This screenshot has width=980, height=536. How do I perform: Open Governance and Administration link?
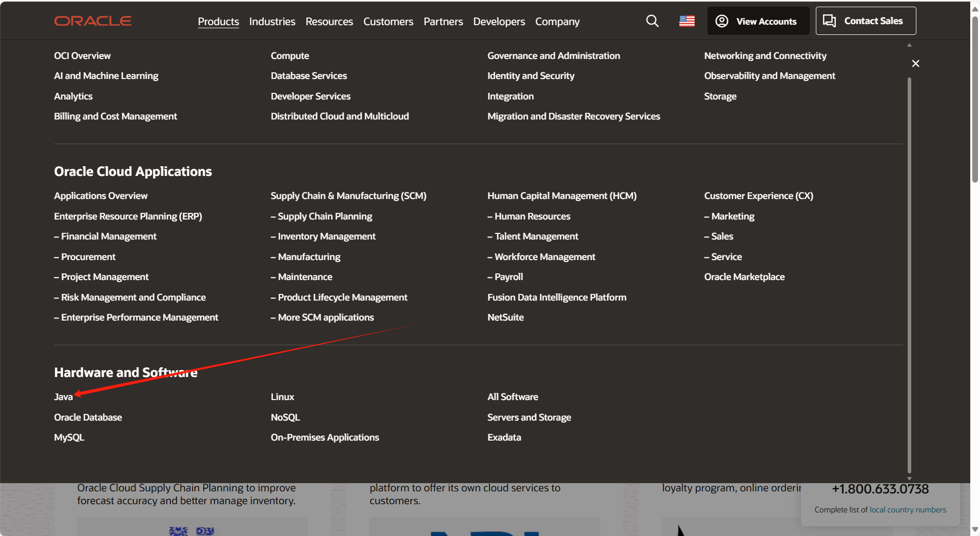[554, 55]
